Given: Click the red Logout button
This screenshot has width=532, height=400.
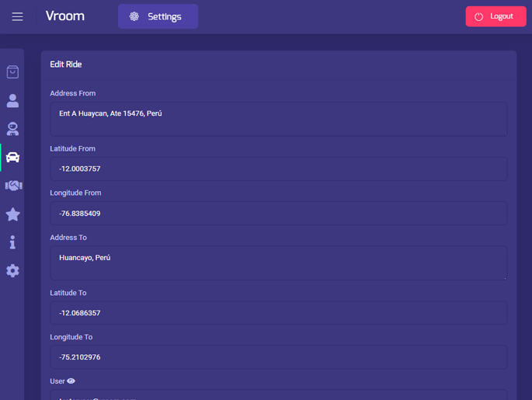Looking at the screenshot, I should tap(495, 16).
